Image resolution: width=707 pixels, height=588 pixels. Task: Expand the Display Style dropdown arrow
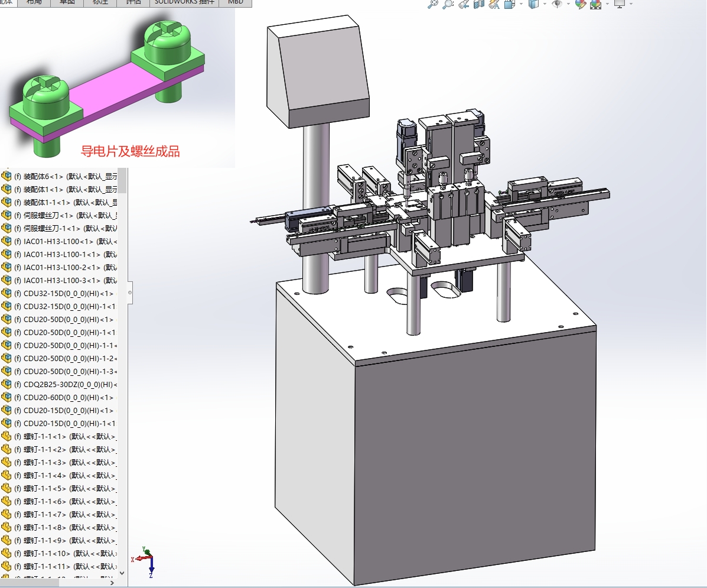click(x=545, y=4)
